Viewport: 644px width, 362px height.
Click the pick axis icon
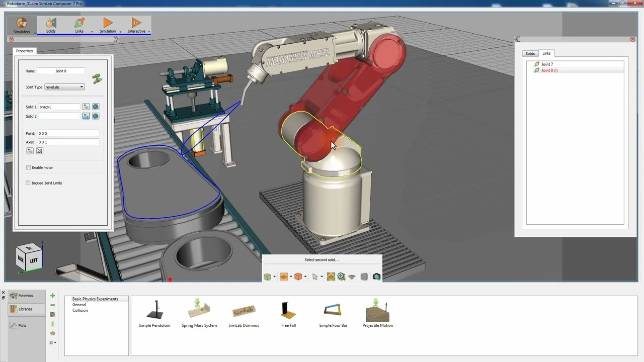(40, 151)
